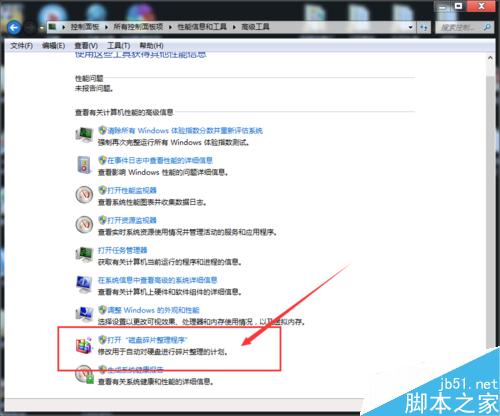
Task: Open the 查看(V) menu
Action: (x=86, y=46)
